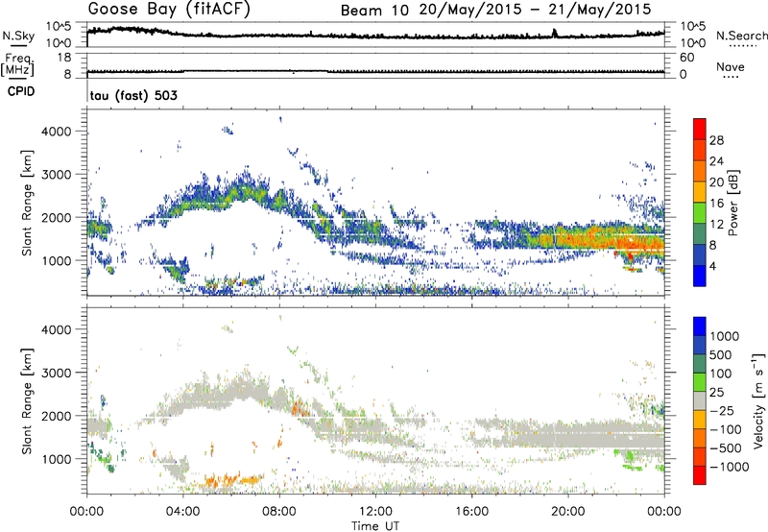Click the -25 value on Velocity colorbar
Viewport: 768px width, 532px height.
[x=722, y=410]
